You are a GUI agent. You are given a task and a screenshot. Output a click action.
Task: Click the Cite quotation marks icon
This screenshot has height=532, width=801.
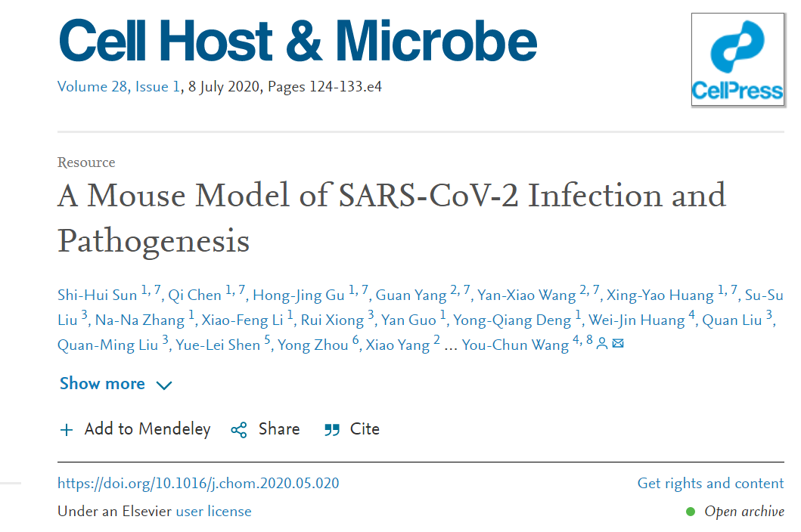click(332, 430)
